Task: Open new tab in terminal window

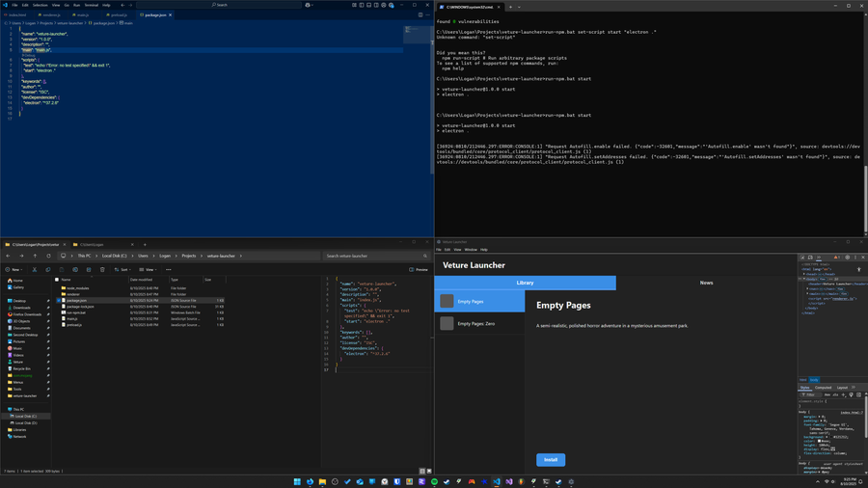Action: [510, 7]
